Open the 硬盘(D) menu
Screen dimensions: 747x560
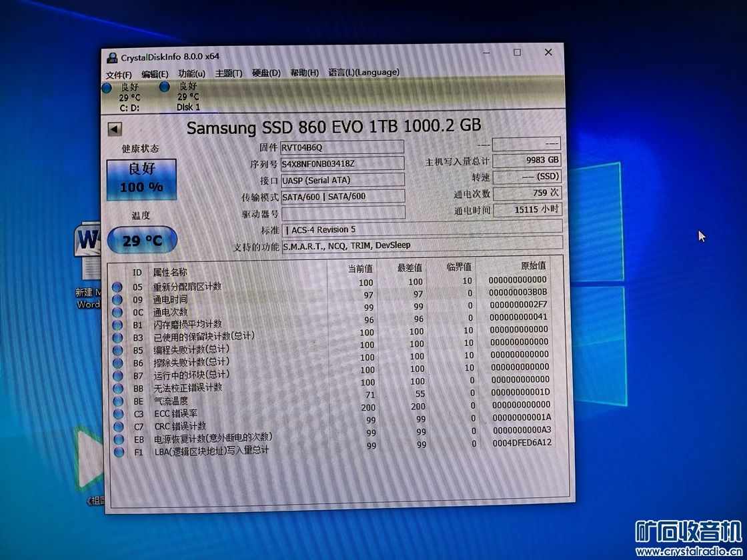(266, 73)
